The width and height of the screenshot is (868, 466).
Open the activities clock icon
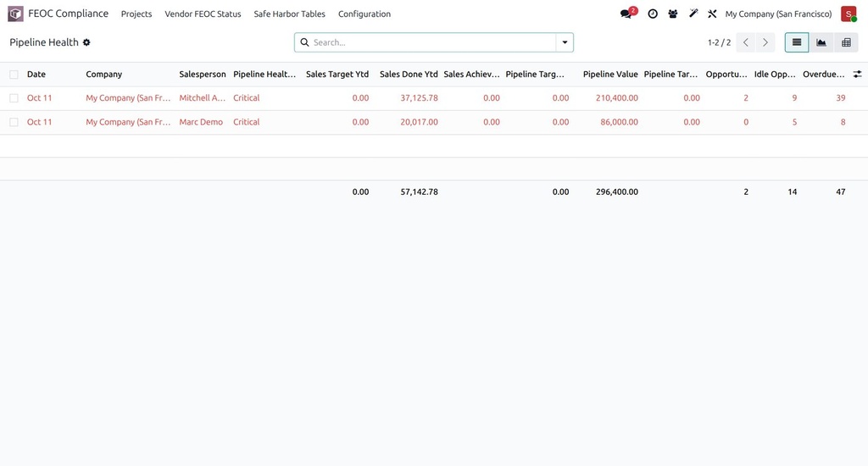pyautogui.click(x=653, y=14)
